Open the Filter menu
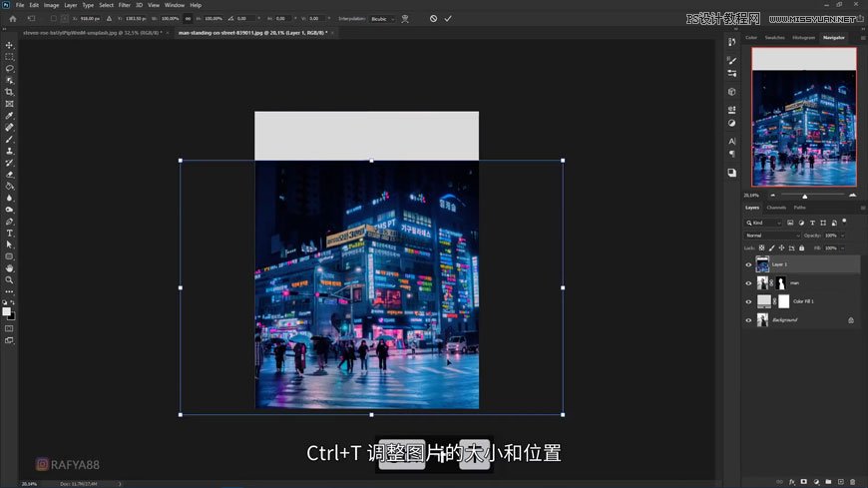 (124, 5)
